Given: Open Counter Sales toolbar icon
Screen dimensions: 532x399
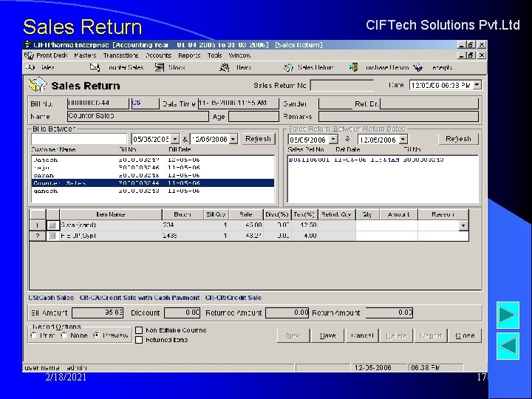Looking at the screenshot, I should click(x=95, y=67).
